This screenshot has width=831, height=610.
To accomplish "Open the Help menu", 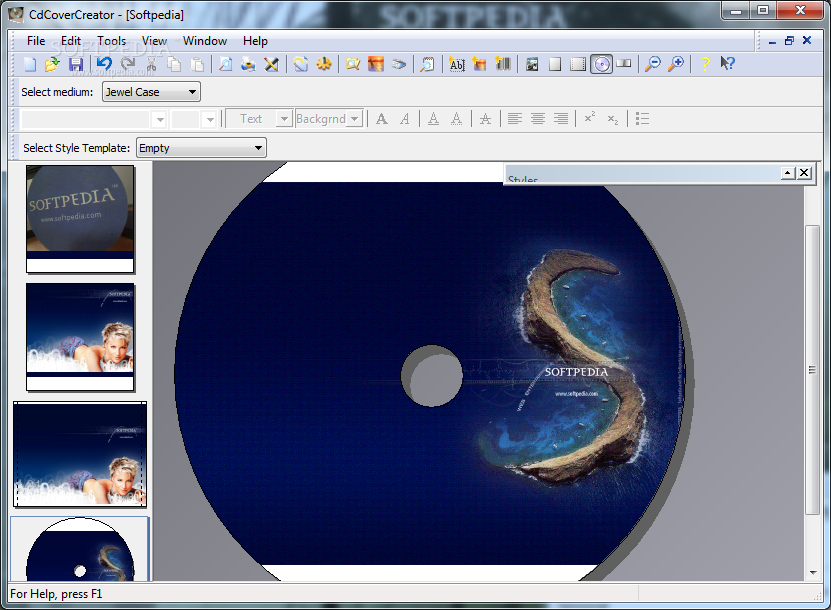I will pyautogui.click(x=255, y=41).
